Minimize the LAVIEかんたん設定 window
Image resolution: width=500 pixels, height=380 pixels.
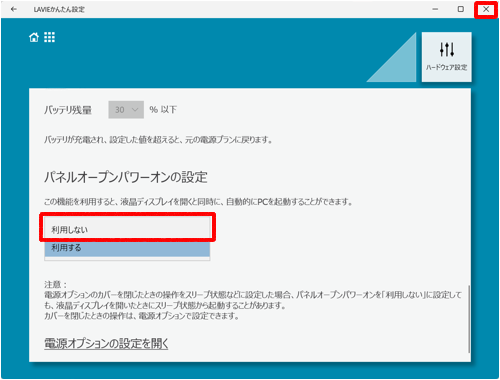(x=435, y=9)
